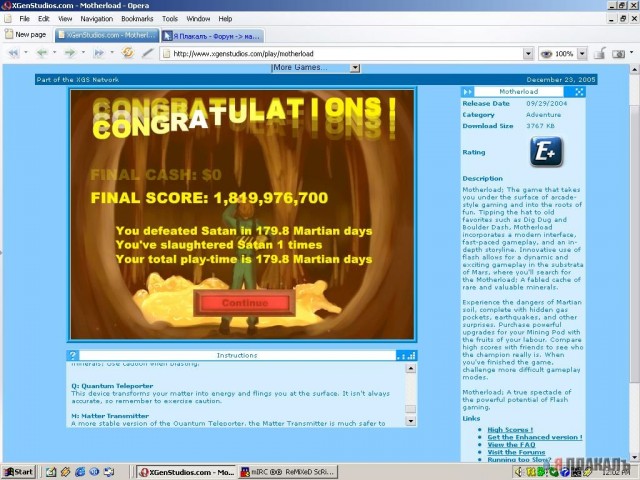640x480 pixels.
Task: Click the page icon in address bar
Action: 166,53
